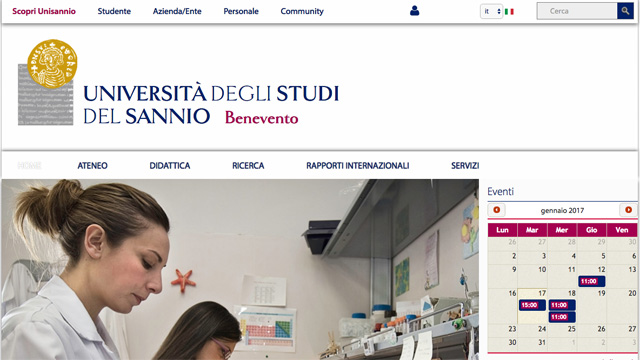Select the HOME navigation tab
The width and height of the screenshot is (640, 360).
click(x=29, y=165)
